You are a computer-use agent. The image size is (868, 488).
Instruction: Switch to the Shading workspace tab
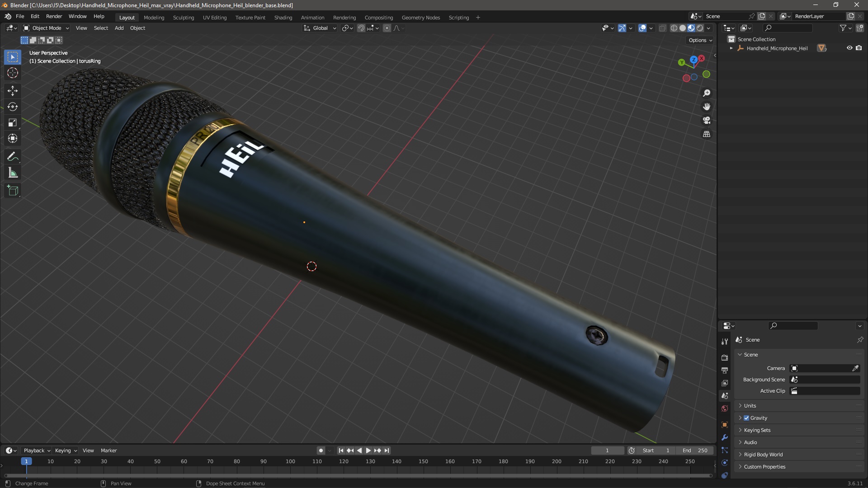(x=283, y=18)
